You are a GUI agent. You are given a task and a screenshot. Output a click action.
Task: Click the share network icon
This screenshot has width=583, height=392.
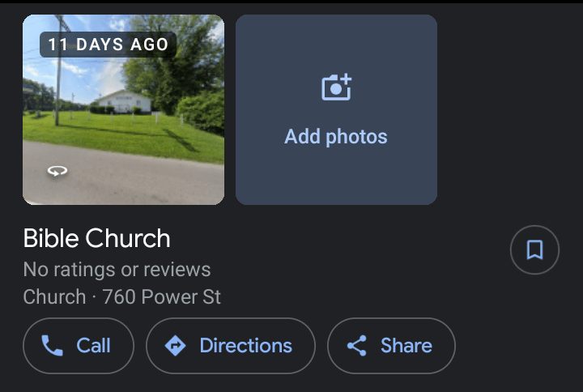[357, 346]
